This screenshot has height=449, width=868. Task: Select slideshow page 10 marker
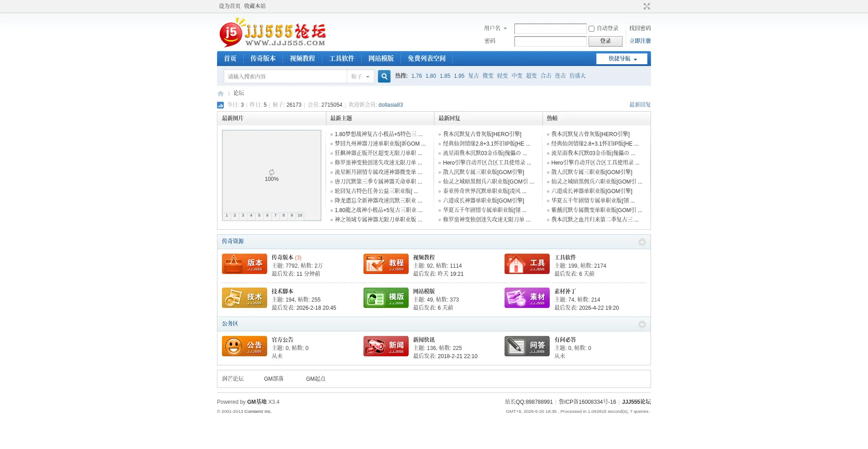point(300,216)
